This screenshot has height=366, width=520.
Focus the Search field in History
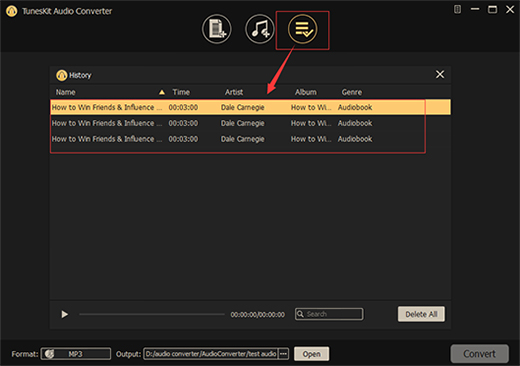[x=329, y=314]
